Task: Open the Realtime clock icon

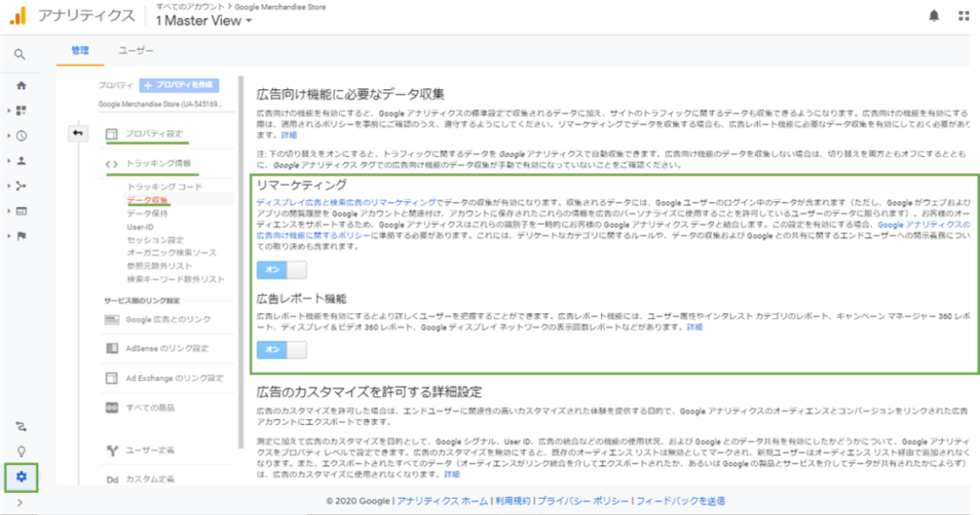Action: click(21, 136)
